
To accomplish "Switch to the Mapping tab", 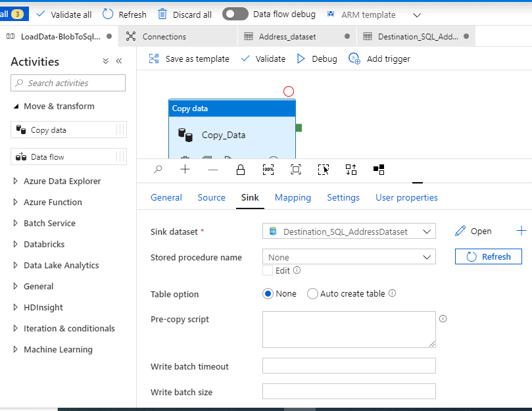I will click(x=293, y=197).
